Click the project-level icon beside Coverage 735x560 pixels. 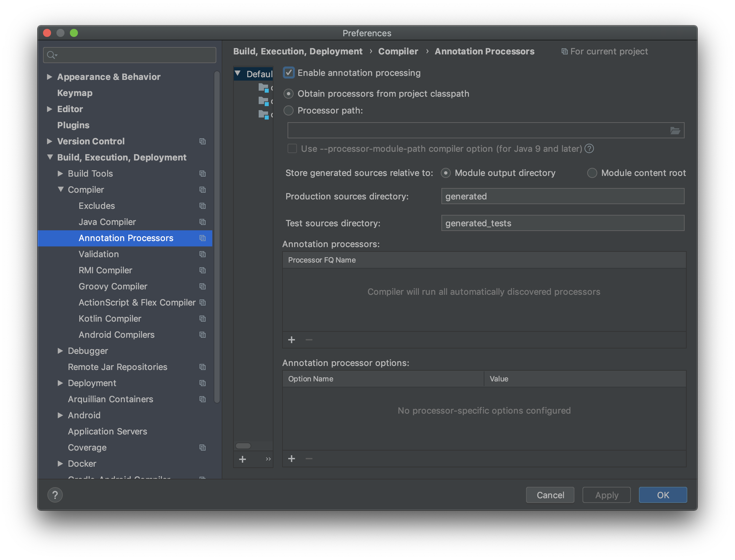point(203,448)
